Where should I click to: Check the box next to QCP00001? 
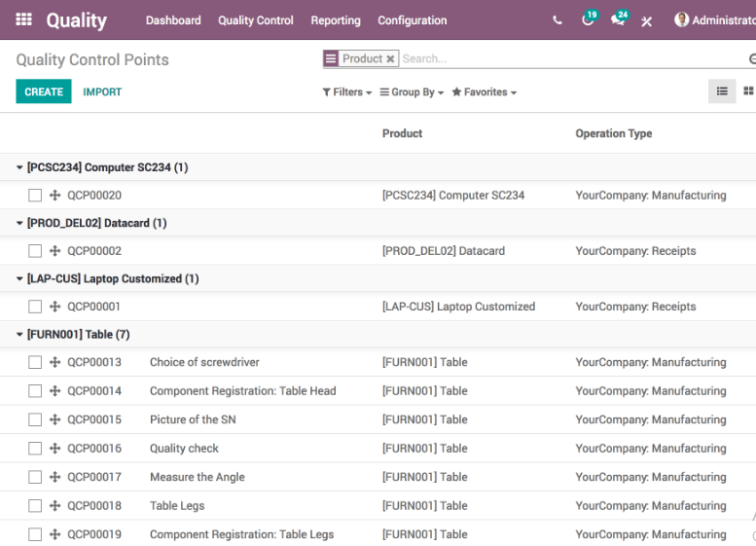pyautogui.click(x=35, y=307)
